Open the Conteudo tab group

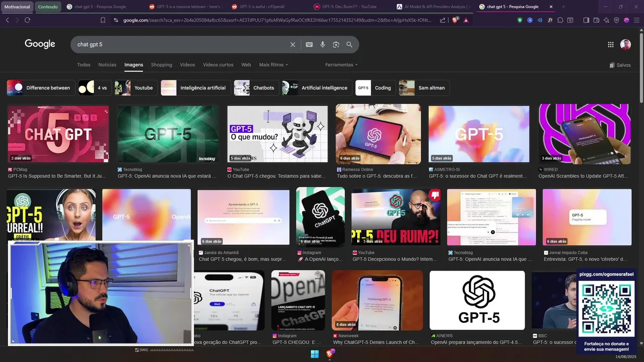pos(48,7)
